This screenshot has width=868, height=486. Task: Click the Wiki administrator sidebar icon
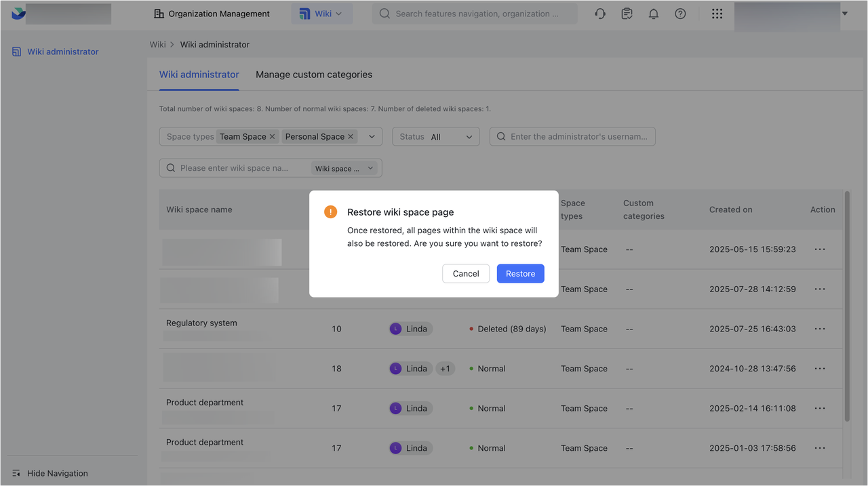[x=17, y=52]
